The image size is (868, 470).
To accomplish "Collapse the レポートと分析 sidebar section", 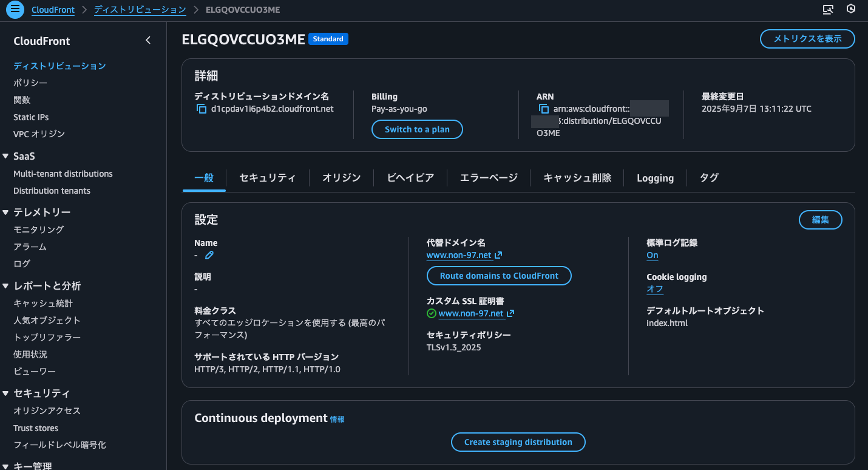I will (5, 286).
